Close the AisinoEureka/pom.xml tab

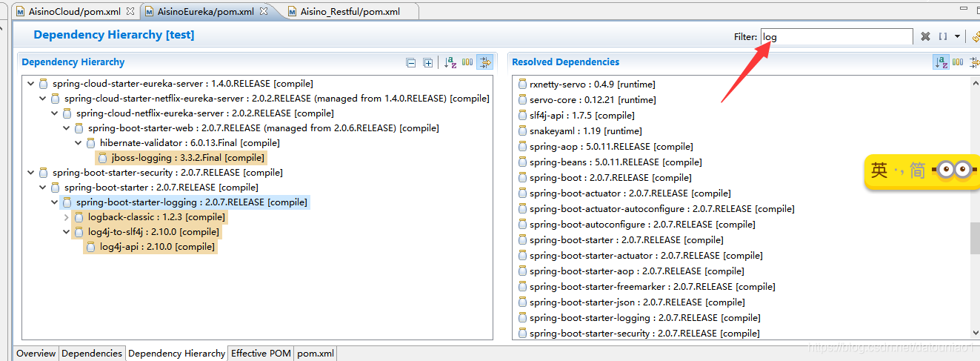coord(263,11)
